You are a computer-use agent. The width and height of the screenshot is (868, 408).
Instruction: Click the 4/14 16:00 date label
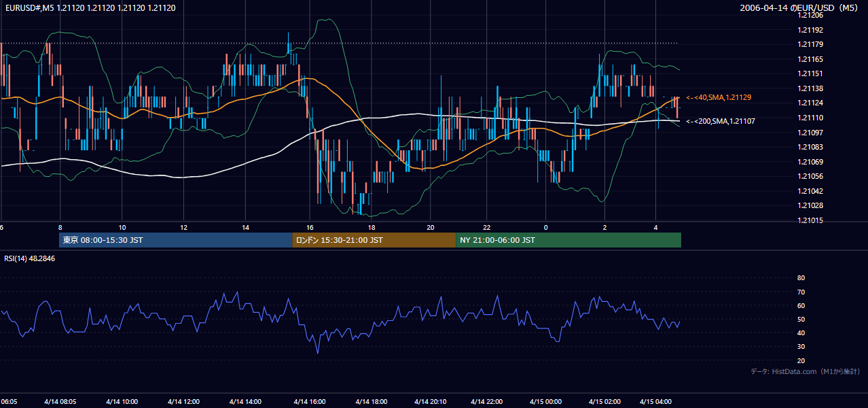pyautogui.click(x=310, y=402)
